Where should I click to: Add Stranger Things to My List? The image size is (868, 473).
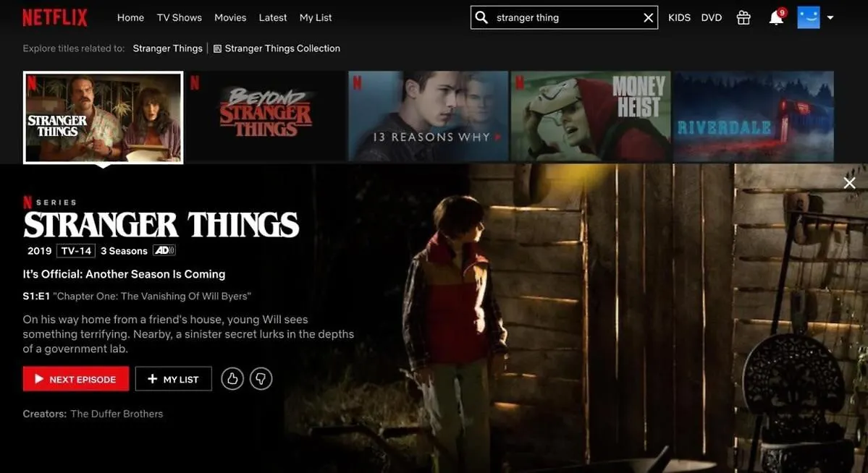(173, 379)
